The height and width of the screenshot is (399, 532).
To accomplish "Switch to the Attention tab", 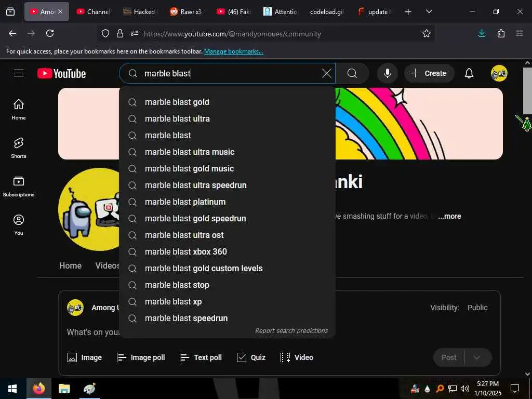I will [x=281, y=11].
